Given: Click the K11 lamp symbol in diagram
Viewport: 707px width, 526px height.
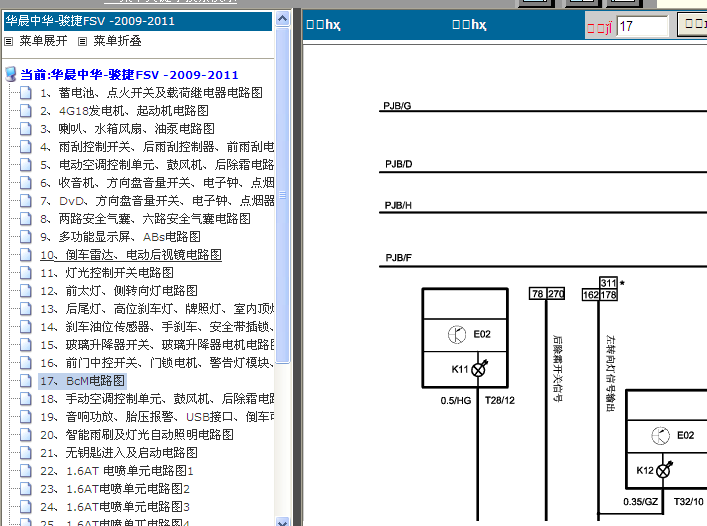Looking at the screenshot, I should pos(479,369).
